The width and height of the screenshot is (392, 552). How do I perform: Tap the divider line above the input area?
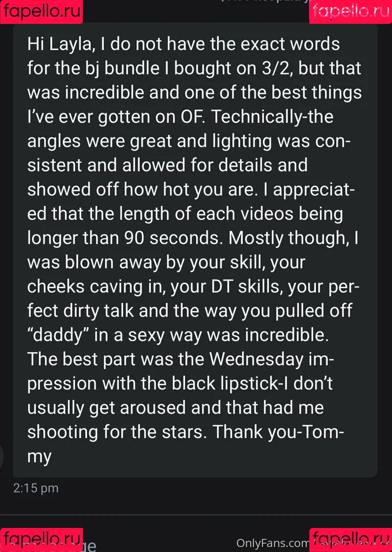196,515
